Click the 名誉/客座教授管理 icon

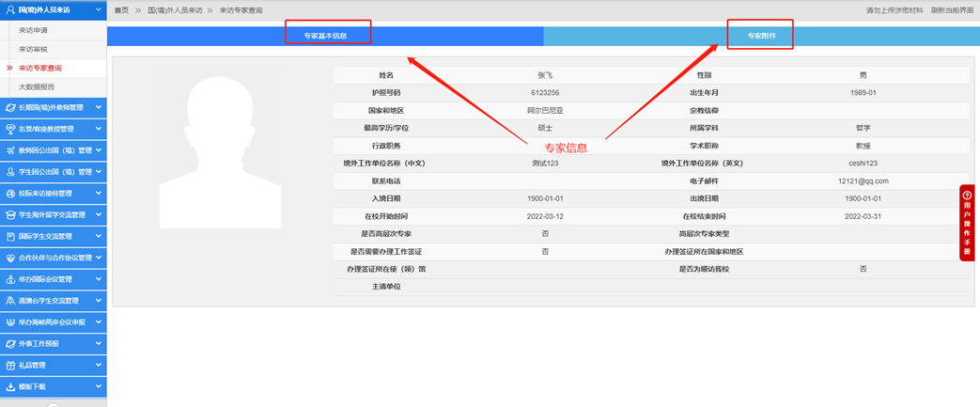point(9,129)
